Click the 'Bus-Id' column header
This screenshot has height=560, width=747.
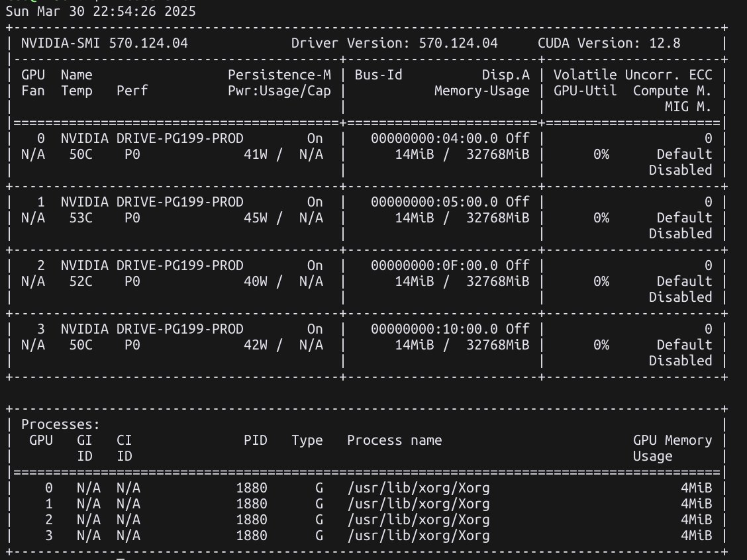[379, 75]
